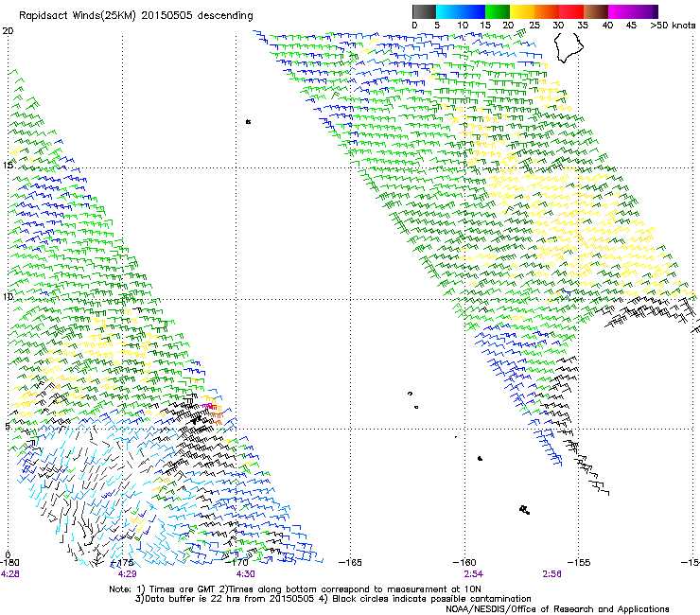Click the latitude axis label '5'

point(8,427)
